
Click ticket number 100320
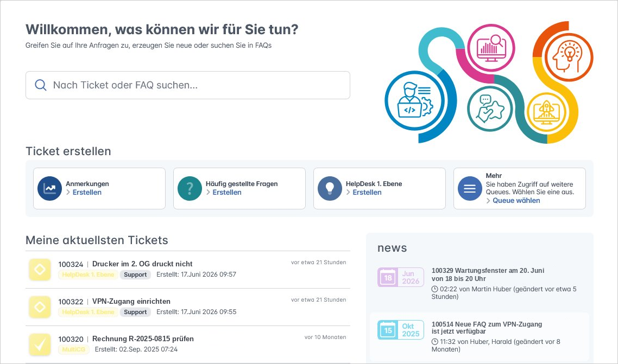(x=71, y=339)
